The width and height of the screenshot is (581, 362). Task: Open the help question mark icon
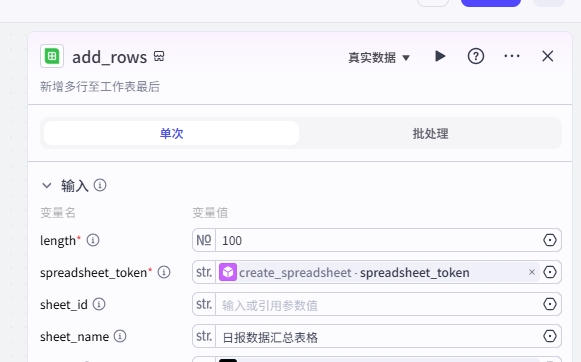coord(476,56)
